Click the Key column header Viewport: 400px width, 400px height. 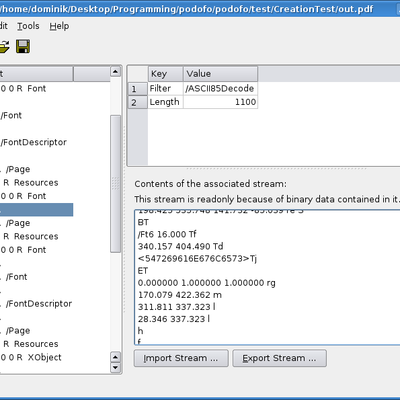pyautogui.click(x=166, y=74)
